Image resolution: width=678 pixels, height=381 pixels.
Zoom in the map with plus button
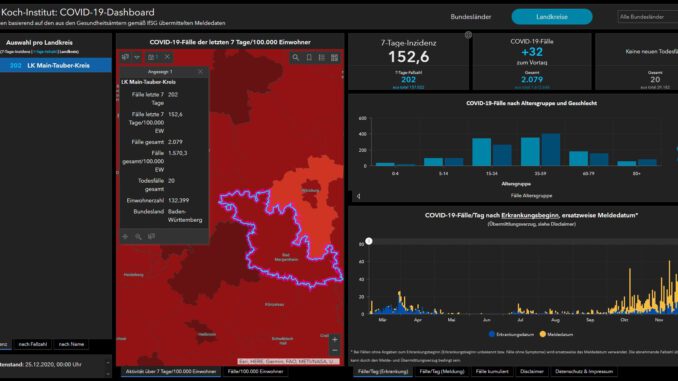click(x=335, y=339)
